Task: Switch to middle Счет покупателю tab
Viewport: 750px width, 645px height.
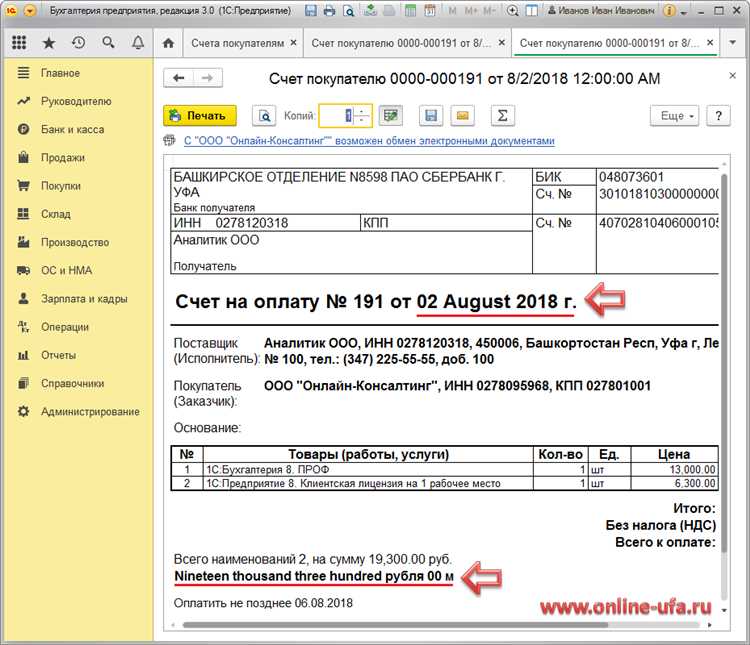Action: 401,43
